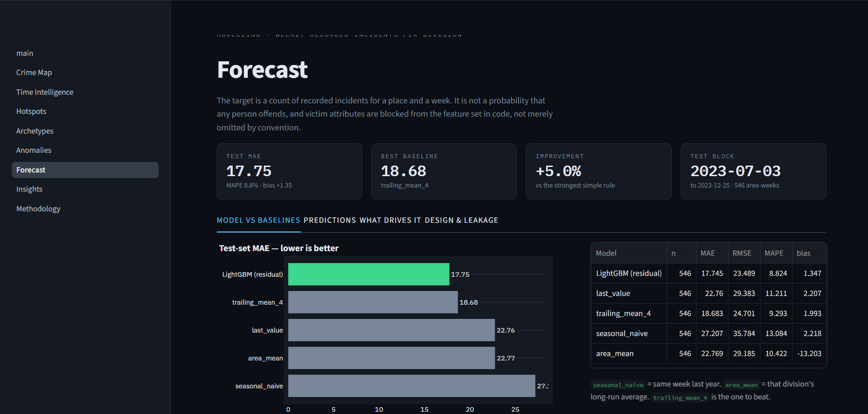The image size is (868, 414).
Task: Click the Forecast page heading
Action: pos(263,70)
